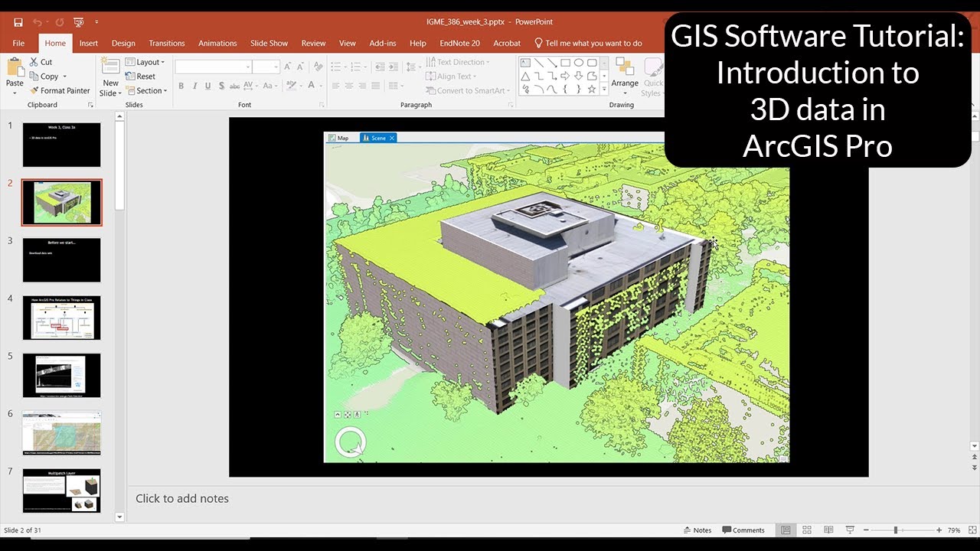Screen dimensions: 980x551
Task: Click Tell me what you want to do
Action: pyautogui.click(x=588, y=43)
